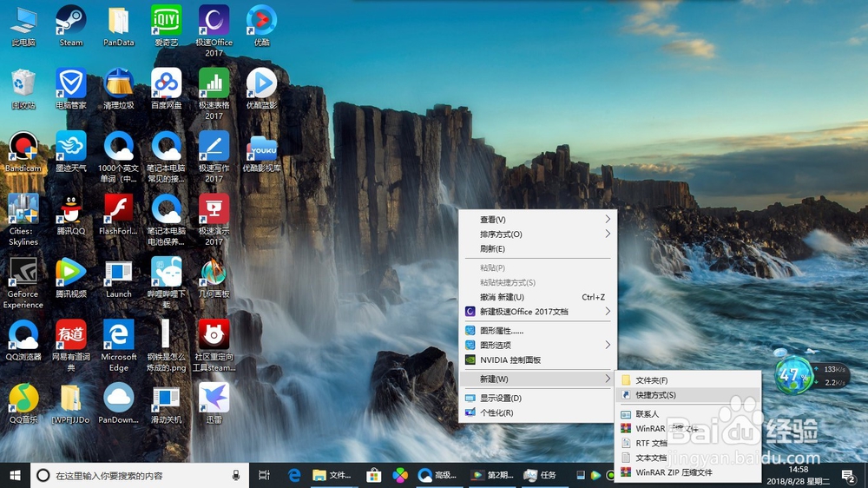Launch the 腾讯视频 desktop icon

click(x=71, y=278)
